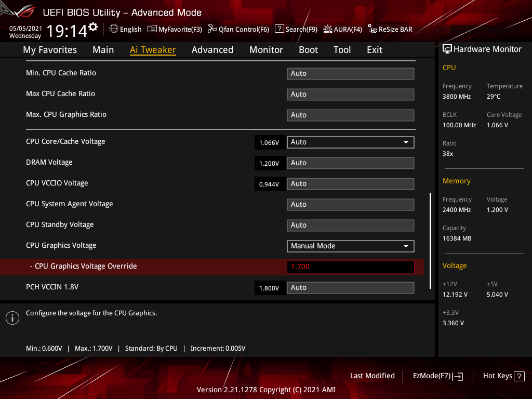
Task: Select the CPU Graphics Voltage Override row label
Action: 84,266
